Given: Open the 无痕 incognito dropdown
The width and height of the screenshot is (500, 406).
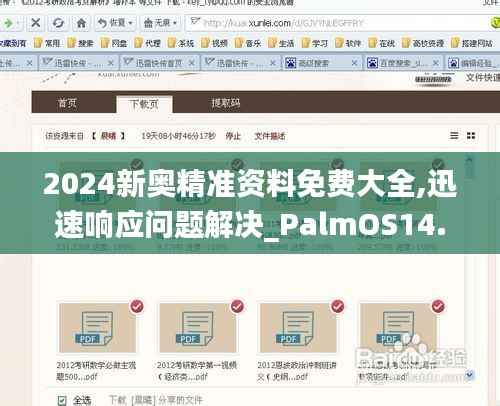Looking at the screenshot, I should tap(160, 23).
